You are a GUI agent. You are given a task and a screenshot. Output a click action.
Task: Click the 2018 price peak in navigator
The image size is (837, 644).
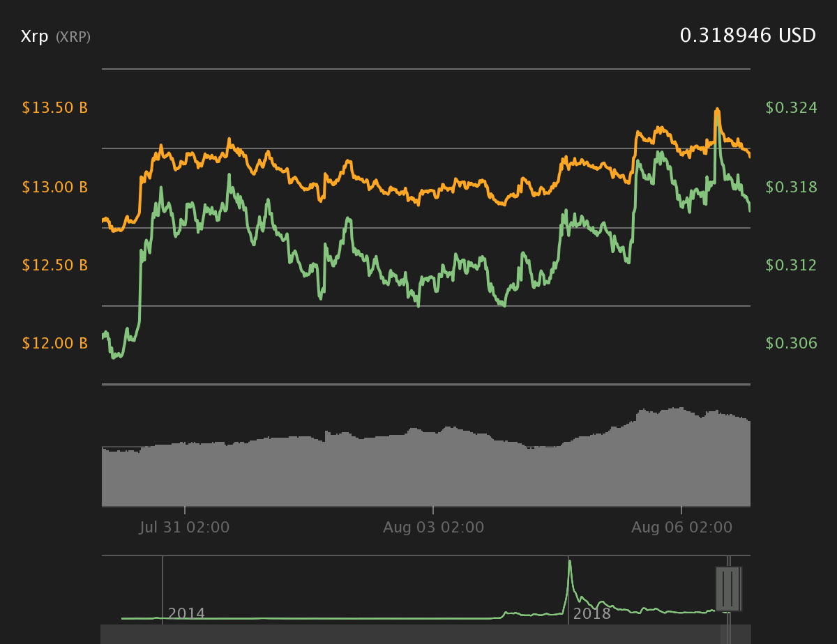click(570, 562)
